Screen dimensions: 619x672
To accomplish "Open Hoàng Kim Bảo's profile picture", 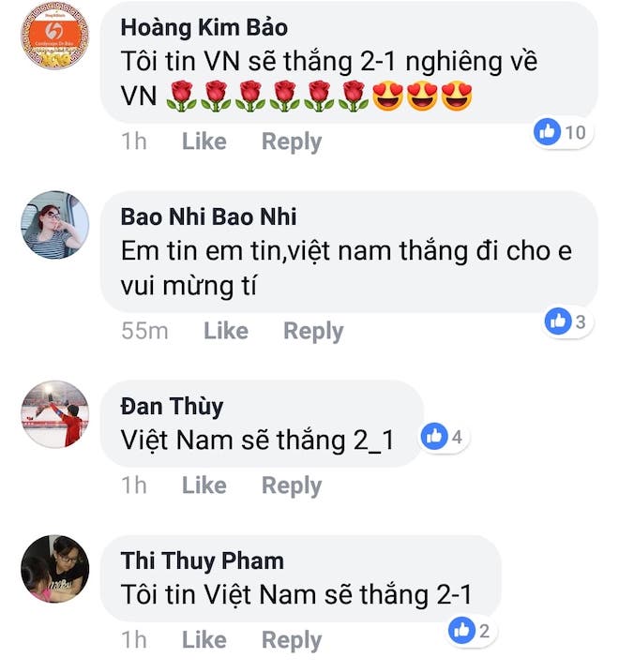I will [x=55, y=35].
